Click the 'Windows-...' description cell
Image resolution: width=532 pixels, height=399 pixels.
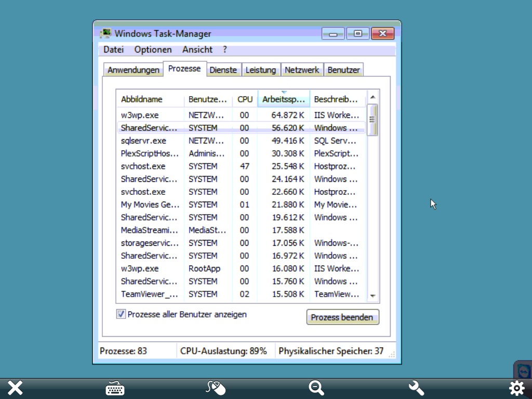[336, 243]
